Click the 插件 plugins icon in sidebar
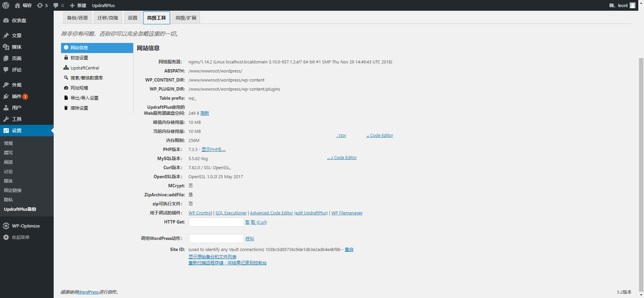 (6, 96)
